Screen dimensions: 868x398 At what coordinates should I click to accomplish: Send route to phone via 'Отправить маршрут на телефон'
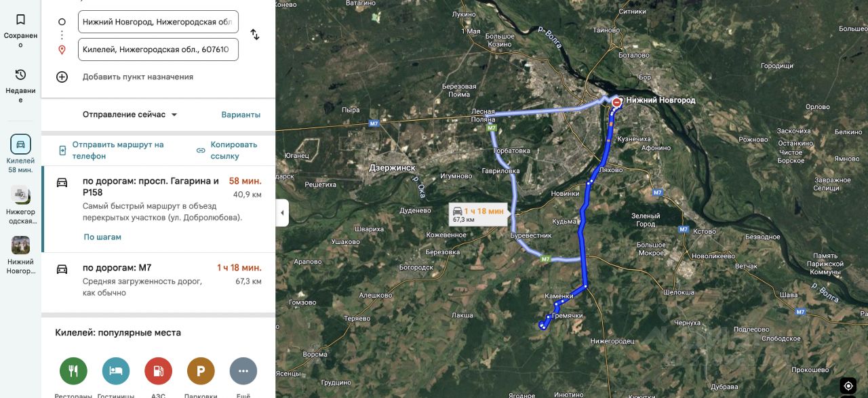111,151
